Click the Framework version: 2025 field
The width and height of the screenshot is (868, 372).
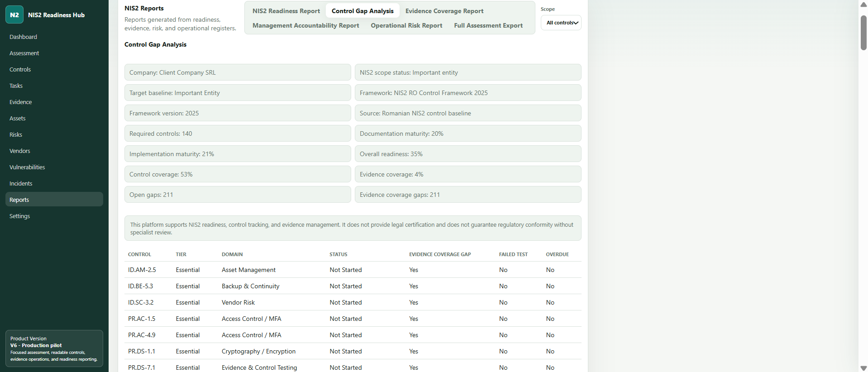238,113
